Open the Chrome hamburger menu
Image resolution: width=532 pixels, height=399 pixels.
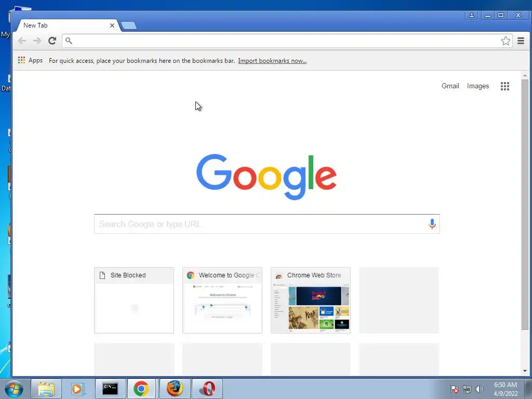click(521, 41)
